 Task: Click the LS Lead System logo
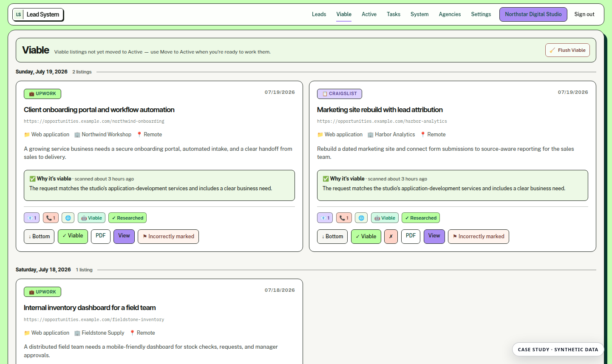[38, 14]
